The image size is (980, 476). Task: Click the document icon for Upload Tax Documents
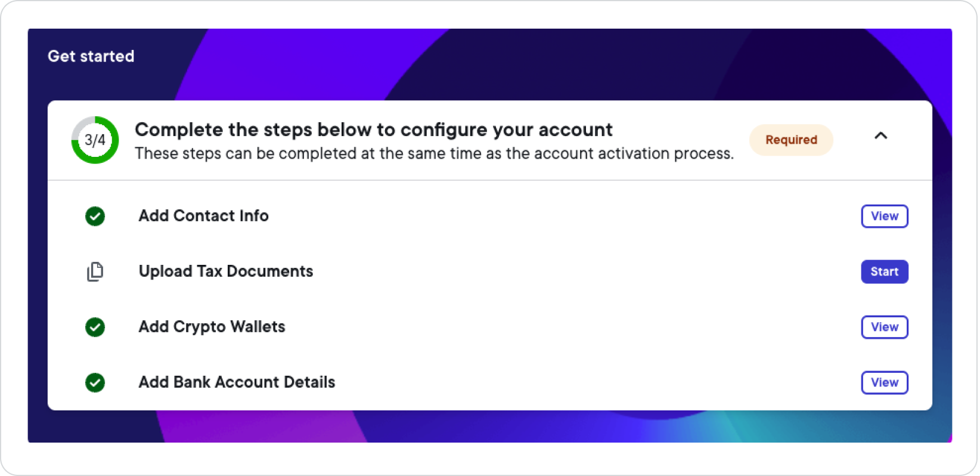(95, 271)
